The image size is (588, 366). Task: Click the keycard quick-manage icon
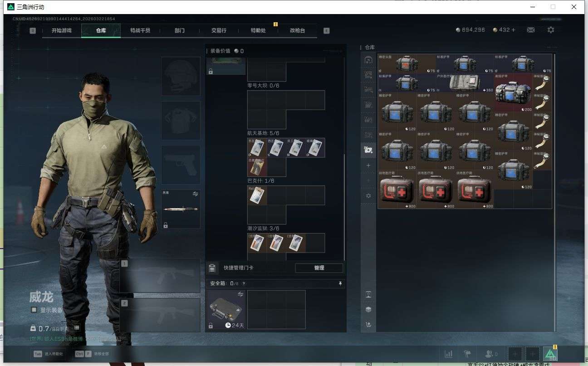click(x=212, y=268)
